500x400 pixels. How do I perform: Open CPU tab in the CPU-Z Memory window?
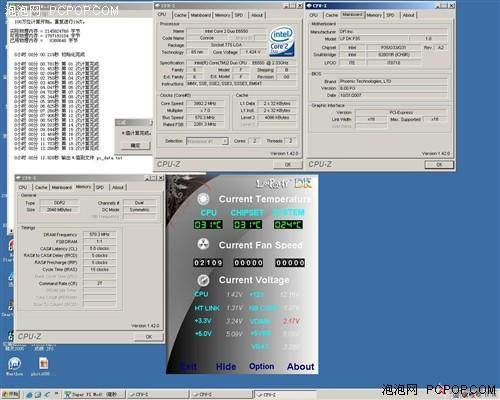pyautogui.click(x=23, y=187)
